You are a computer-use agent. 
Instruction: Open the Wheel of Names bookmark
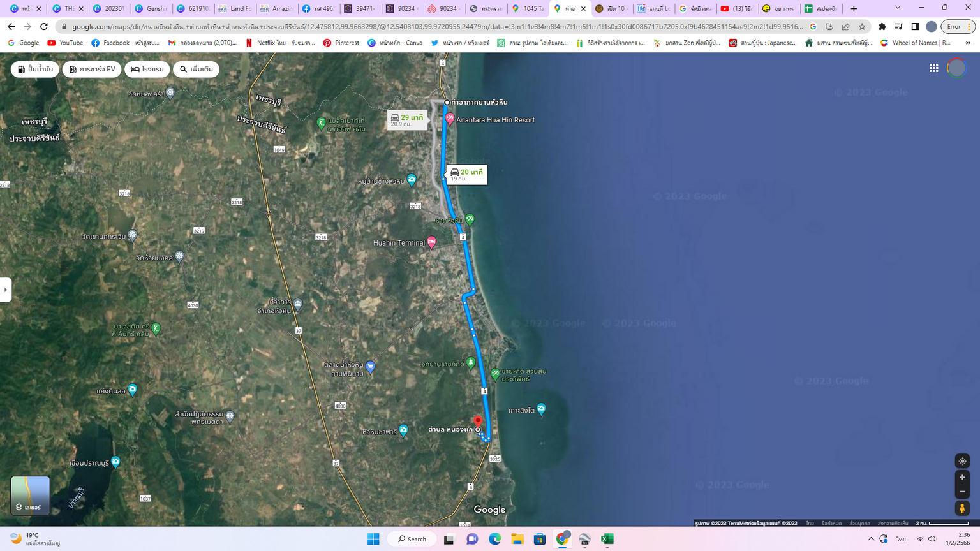pos(916,43)
